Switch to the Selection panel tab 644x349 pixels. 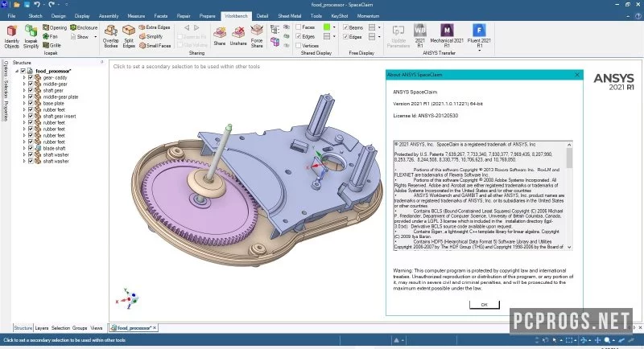61,328
